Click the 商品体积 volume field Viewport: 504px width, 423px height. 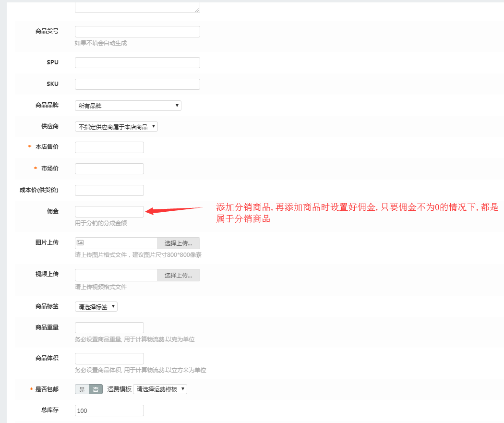pos(109,359)
